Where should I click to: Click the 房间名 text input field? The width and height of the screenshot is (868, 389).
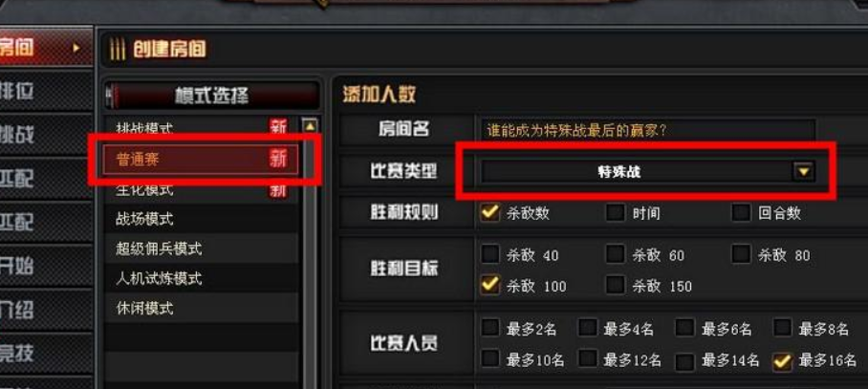tap(648, 131)
